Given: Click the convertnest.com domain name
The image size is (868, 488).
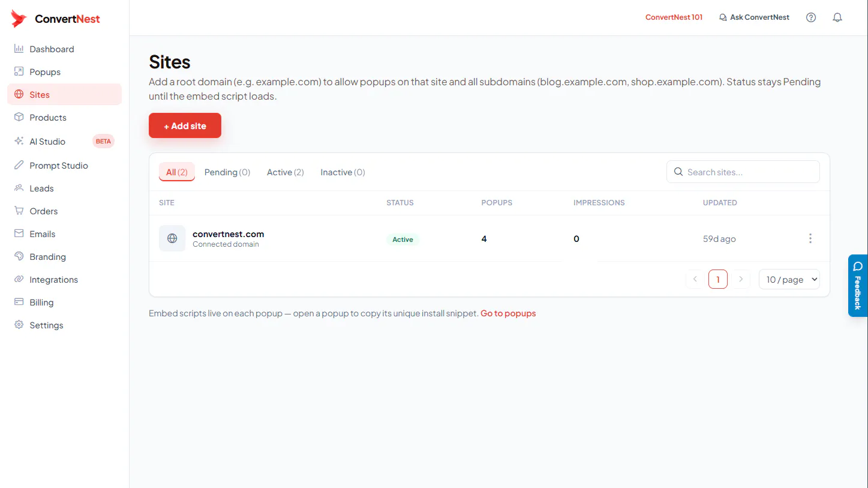Looking at the screenshot, I should click(228, 234).
